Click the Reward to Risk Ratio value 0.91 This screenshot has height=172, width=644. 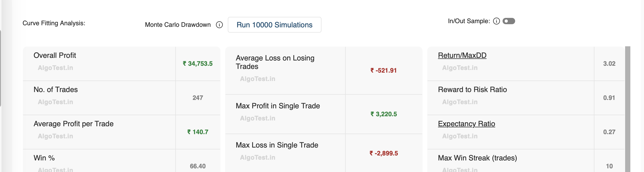tap(609, 98)
